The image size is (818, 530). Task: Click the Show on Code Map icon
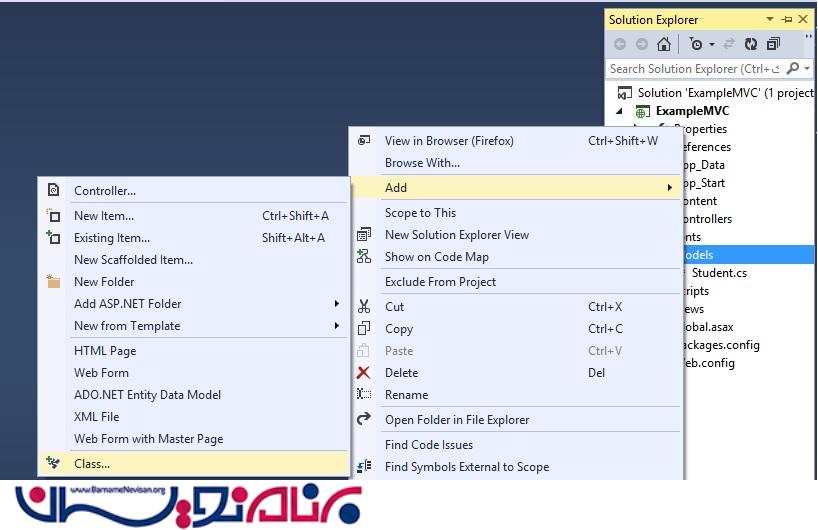click(364, 256)
